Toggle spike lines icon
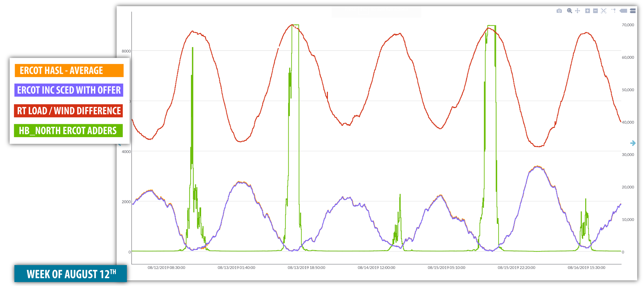 pos(614,11)
